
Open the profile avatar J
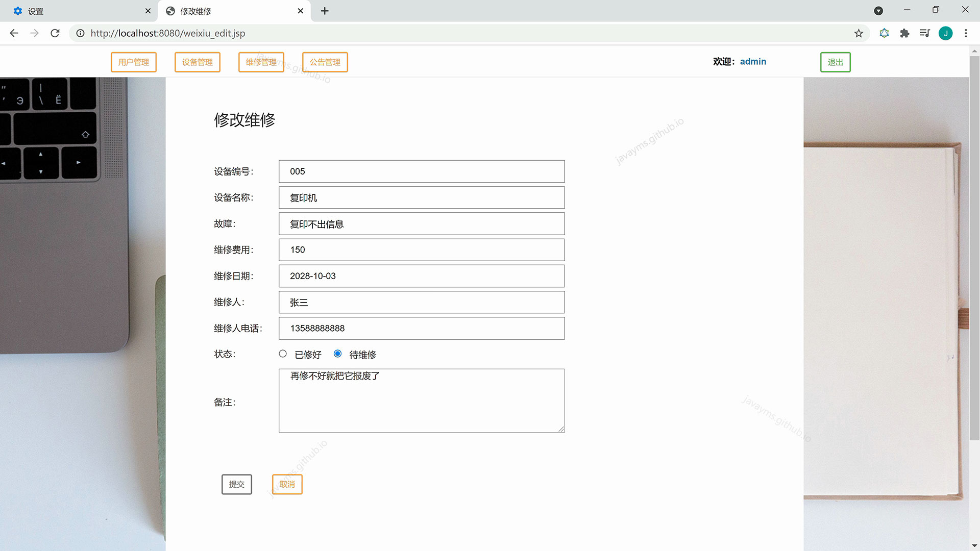[945, 33]
